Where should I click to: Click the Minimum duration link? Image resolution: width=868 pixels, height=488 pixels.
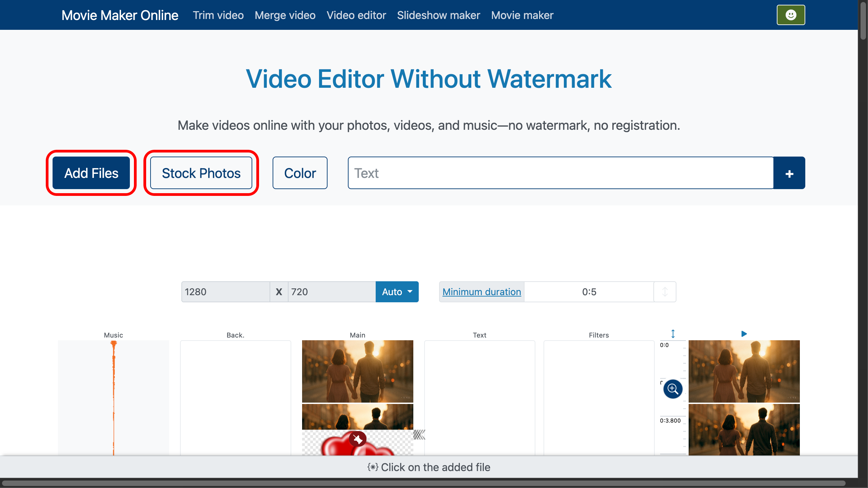482,291
